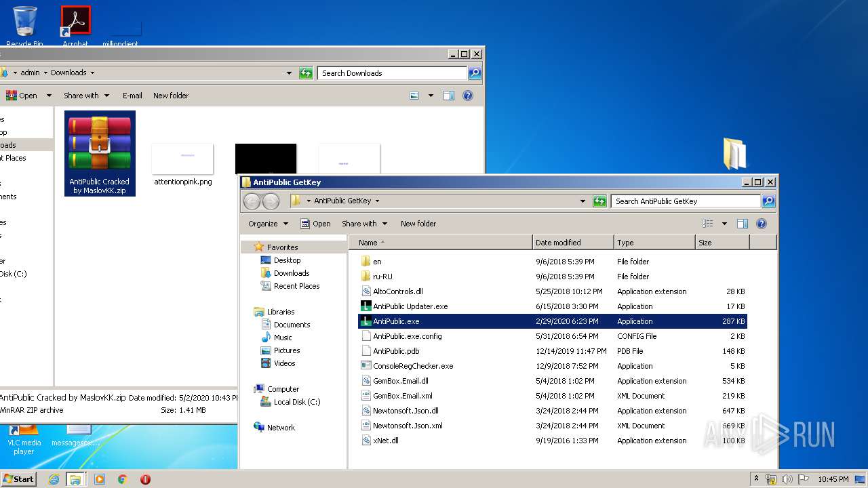
Task: Launch Internet Explorer from taskbar
Action: (x=54, y=479)
